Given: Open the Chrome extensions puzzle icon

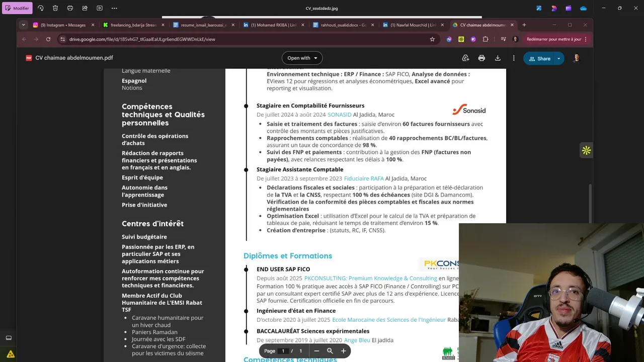Looking at the screenshot, I should tap(486, 39).
